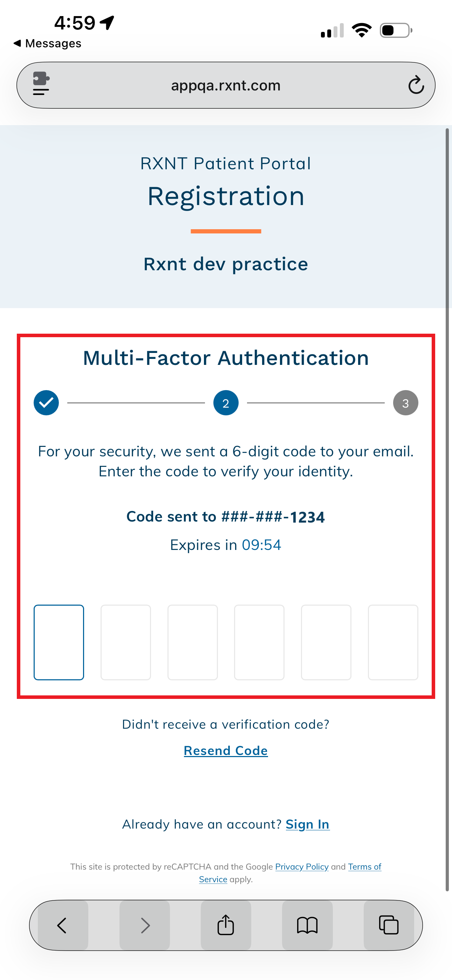Return to Messages via back arrow
This screenshot has width=452, height=980.
48,43
